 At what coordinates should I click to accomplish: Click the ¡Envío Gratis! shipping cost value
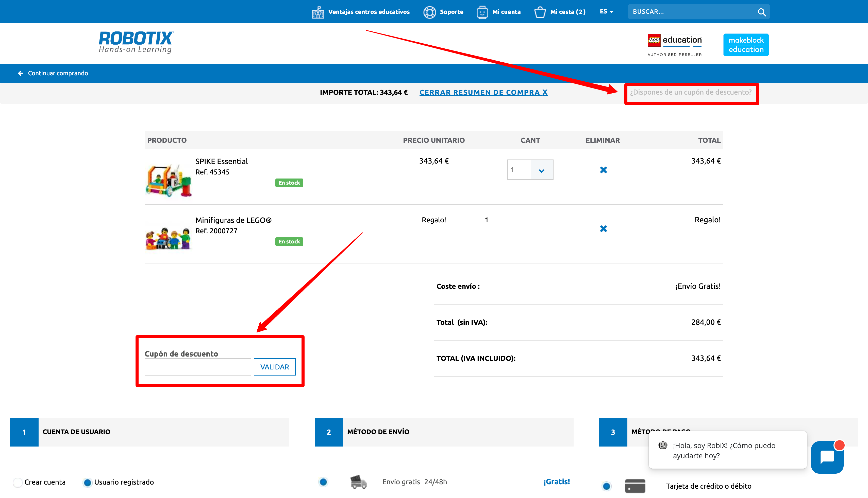pyautogui.click(x=698, y=286)
